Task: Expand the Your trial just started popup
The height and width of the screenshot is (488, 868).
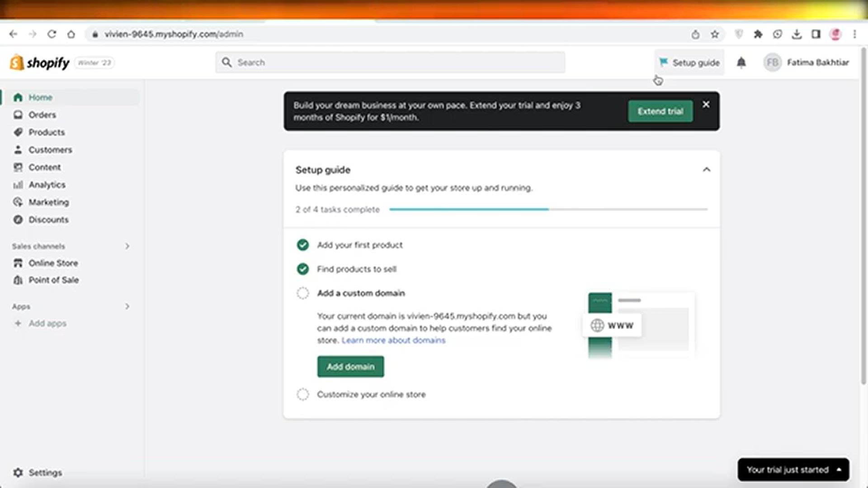Action: click(793, 469)
